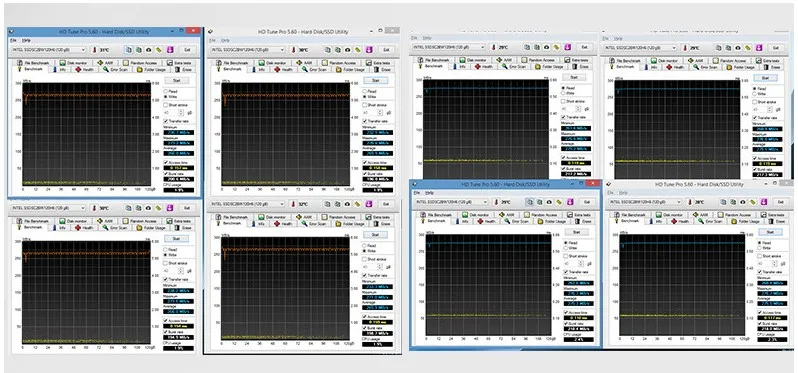Image resolution: width=798 pixels, height=373 pixels.
Task: Open the Help menu in third top window
Action: point(428,38)
